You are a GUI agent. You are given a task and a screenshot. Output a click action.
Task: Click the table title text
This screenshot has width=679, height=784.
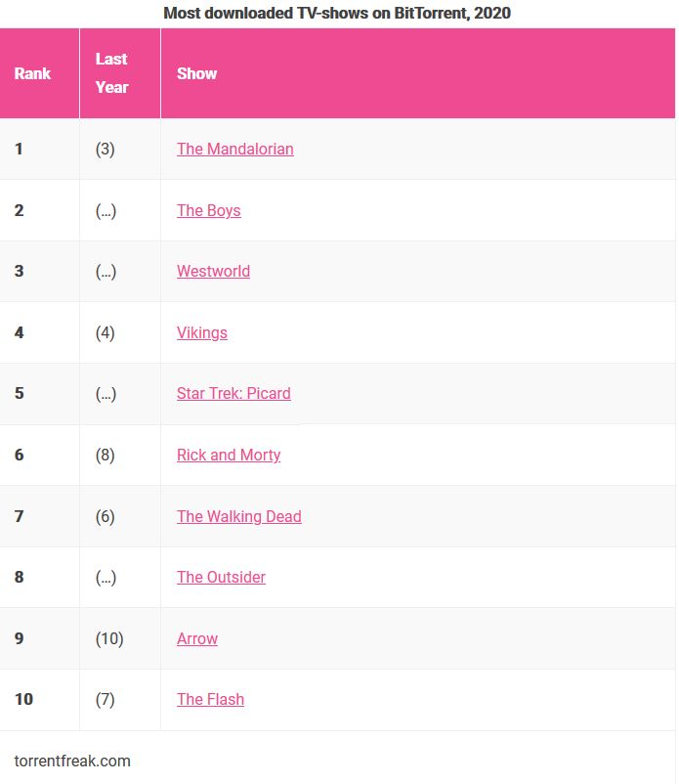point(337,13)
